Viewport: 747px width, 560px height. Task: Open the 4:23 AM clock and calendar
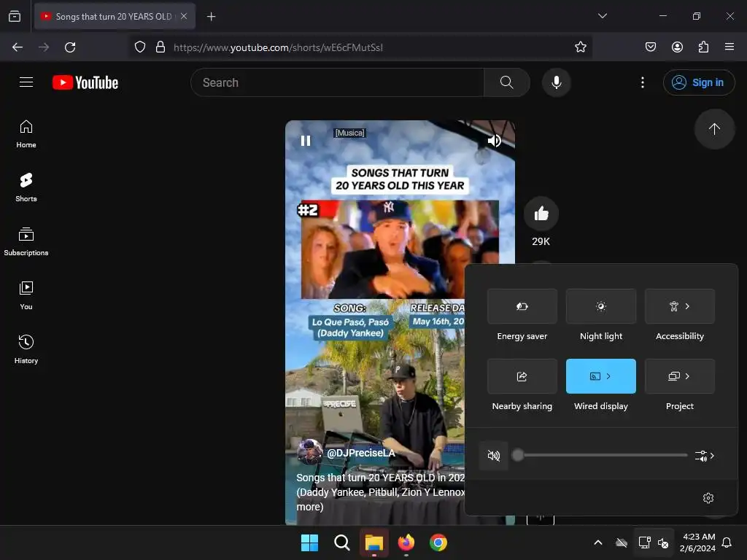(698, 542)
